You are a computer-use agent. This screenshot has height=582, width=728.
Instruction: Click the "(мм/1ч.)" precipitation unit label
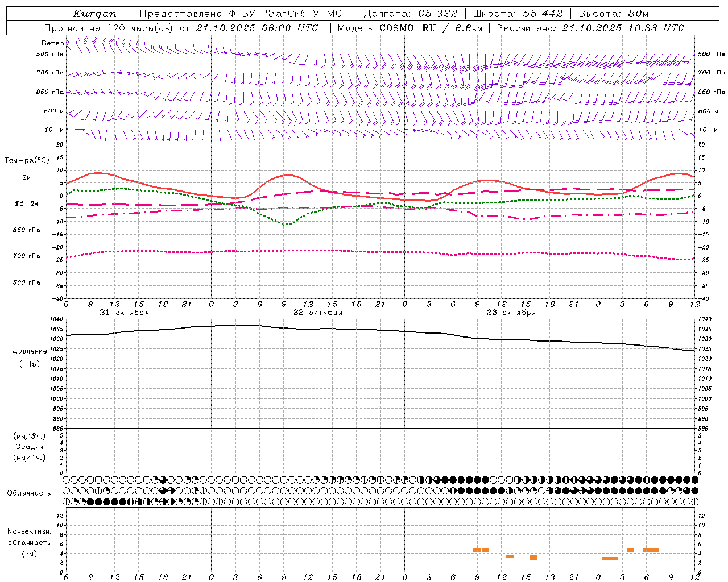[x=30, y=458]
